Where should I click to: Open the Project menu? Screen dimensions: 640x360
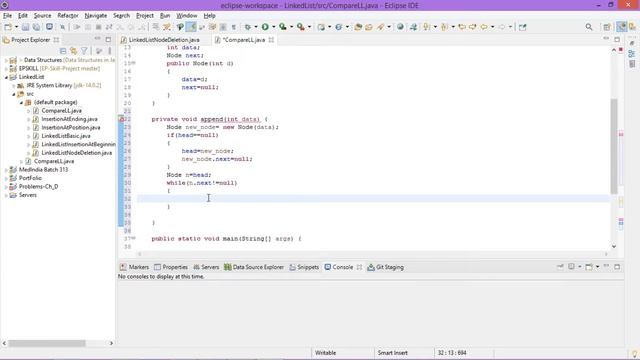[x=144, y=16]
